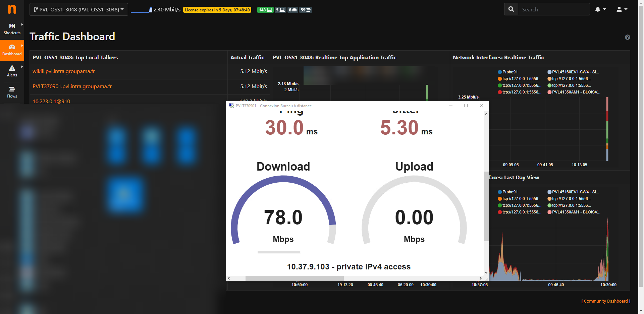Expand the notification bell dropdown

[x=600, y=9]
